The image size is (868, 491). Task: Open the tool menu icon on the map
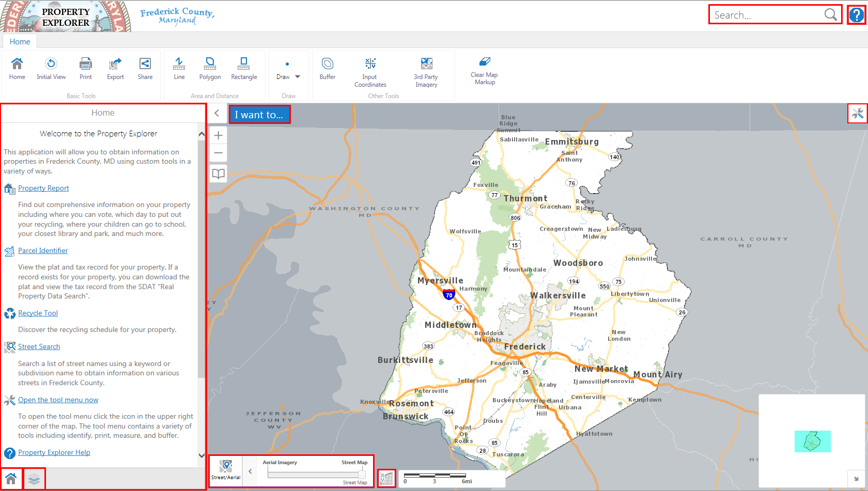click(857, 114)
